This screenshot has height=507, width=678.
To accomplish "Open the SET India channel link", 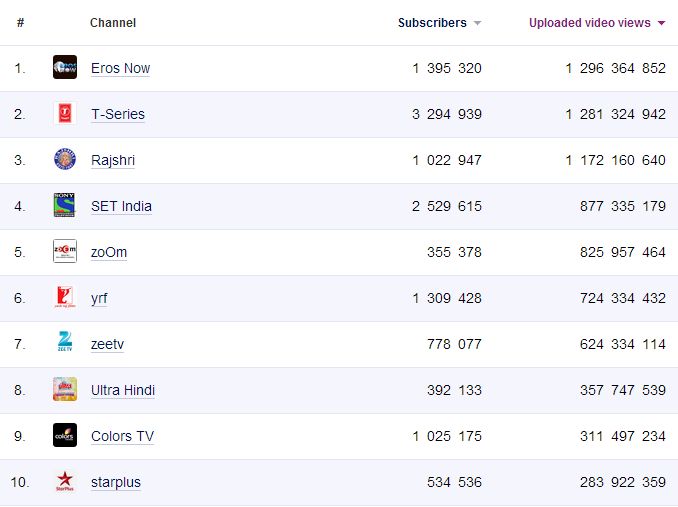I will (x=121, y=206).
